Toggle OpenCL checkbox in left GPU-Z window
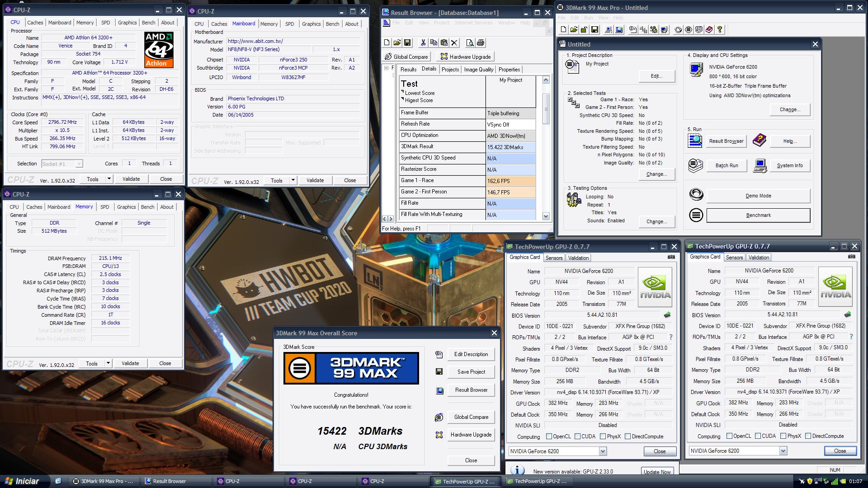Image resolution: width=868 pixels, height=488 pixels. 549,436
